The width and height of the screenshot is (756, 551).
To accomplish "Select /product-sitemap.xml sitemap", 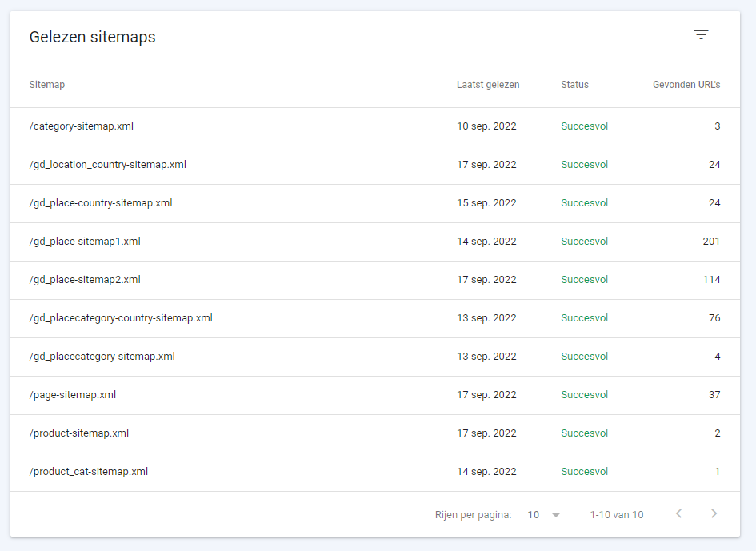I will point(79,433).
